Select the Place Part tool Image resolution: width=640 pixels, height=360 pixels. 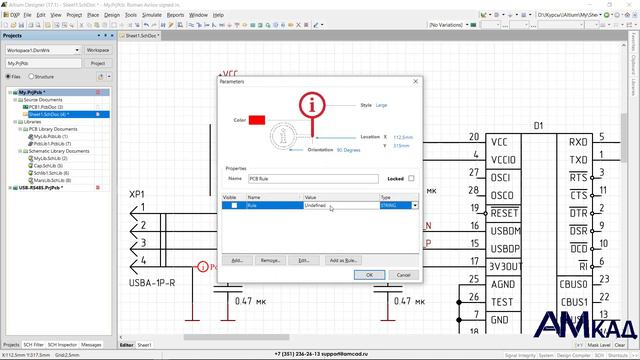tap(244, 25)
